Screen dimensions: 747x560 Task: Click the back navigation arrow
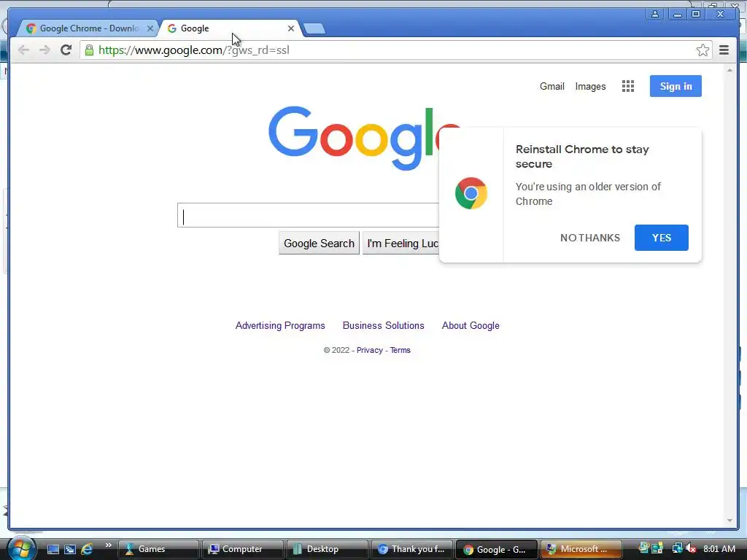pos(23,50)
